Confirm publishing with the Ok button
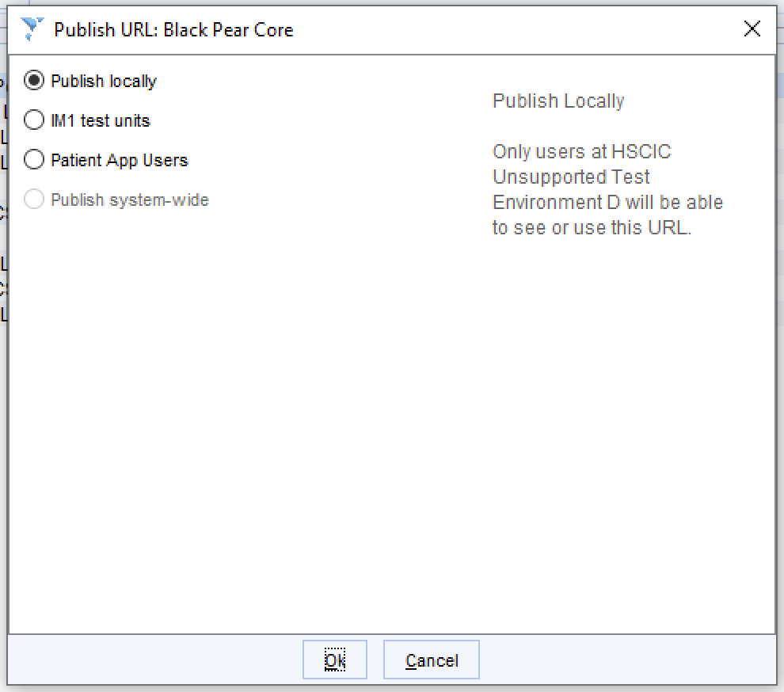 pyautogui.click(x=334, y=660)
